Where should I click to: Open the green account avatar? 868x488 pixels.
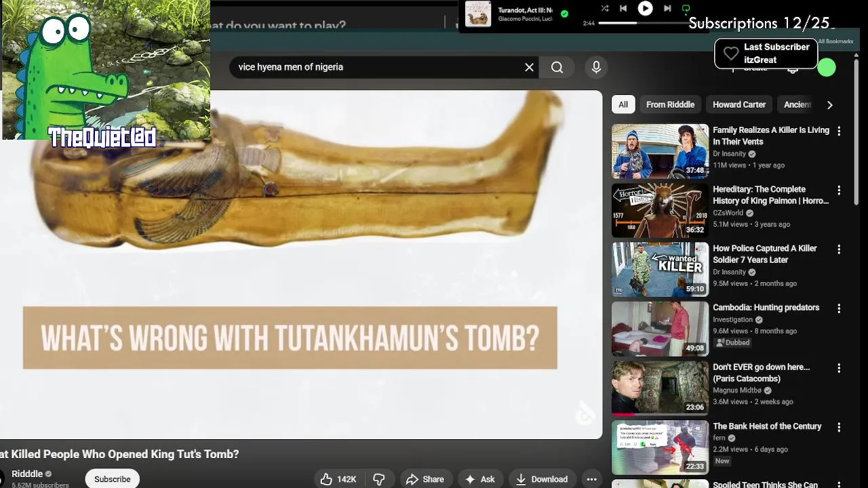point(826,67)
